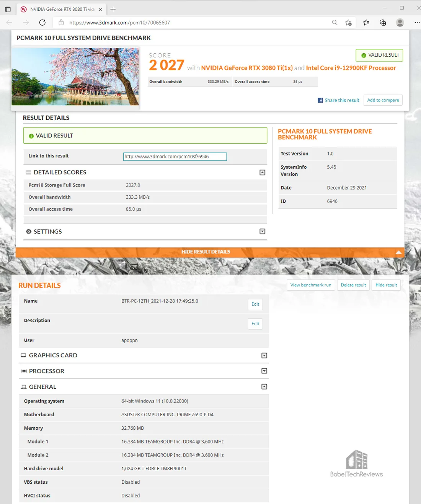This screenshot has width=421, height=504.
Task: Open the tab actions menu icon
Action: pyautogui.click(x=8, y=9)
